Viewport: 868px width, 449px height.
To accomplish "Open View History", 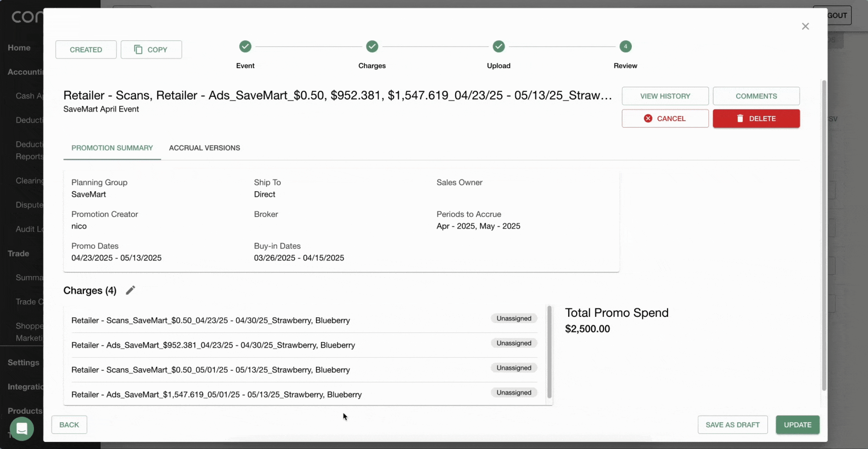I will [x=665, y=96].
